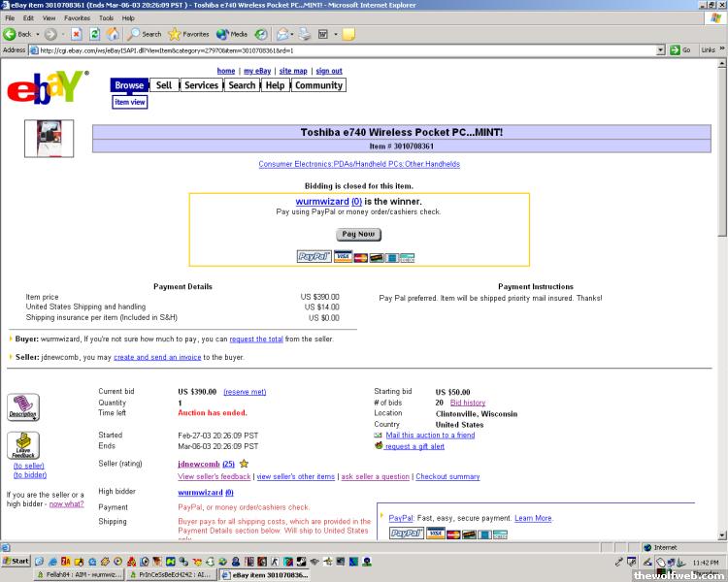This screenshot has height=582, width=728.
Task: Open the History icon in the toolbar
Action: click(x=261, y=34)
